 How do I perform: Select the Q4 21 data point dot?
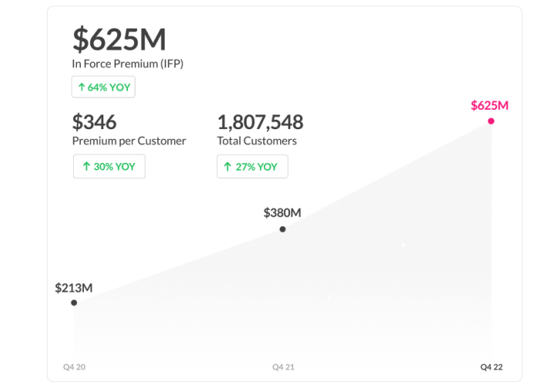282,229
